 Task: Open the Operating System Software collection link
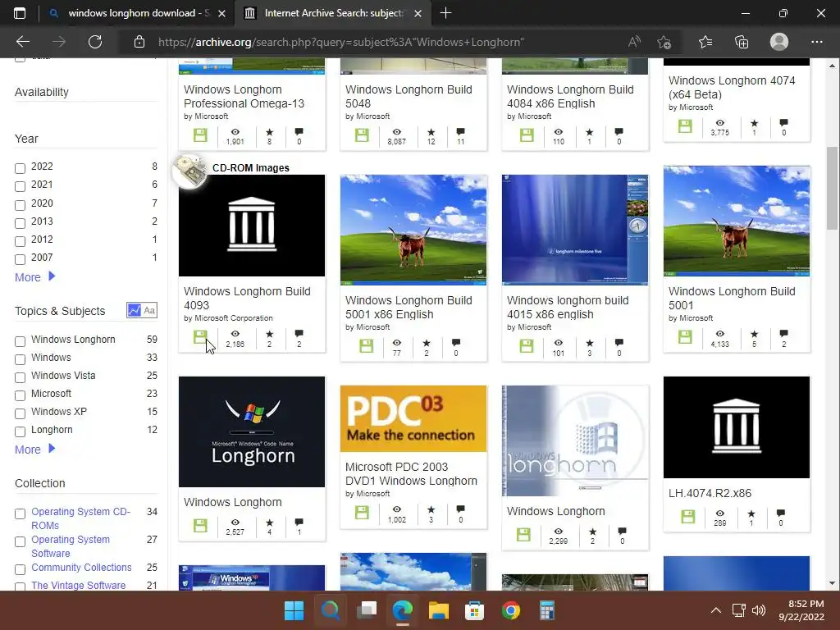[71, 546]
